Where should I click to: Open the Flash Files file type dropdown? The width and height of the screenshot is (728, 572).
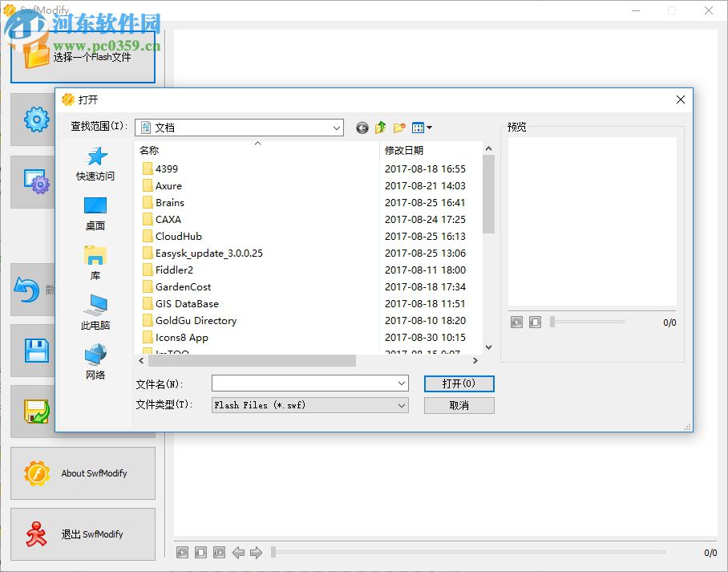click(401, 405)
